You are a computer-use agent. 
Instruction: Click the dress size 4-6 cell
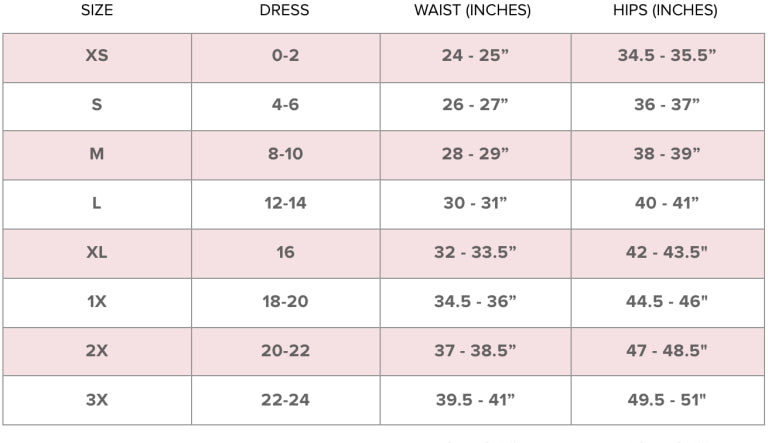286,105
